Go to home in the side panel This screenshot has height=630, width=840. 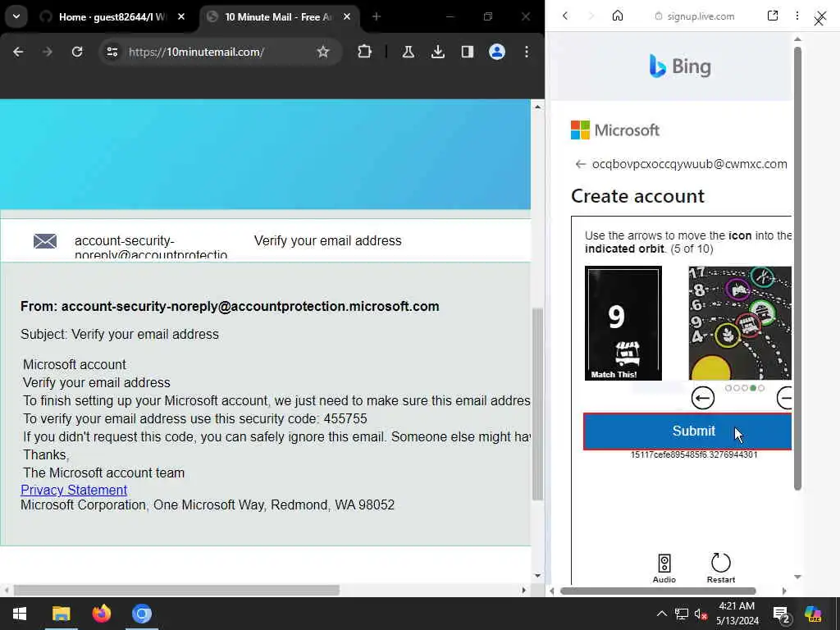coord(618,16)
